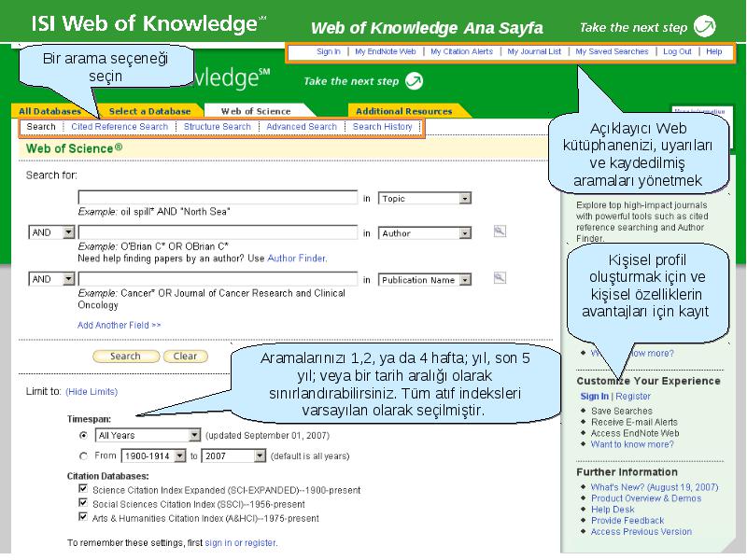Click Sign In in the top navigation bar
747x560 pixels.
(329, 51)
